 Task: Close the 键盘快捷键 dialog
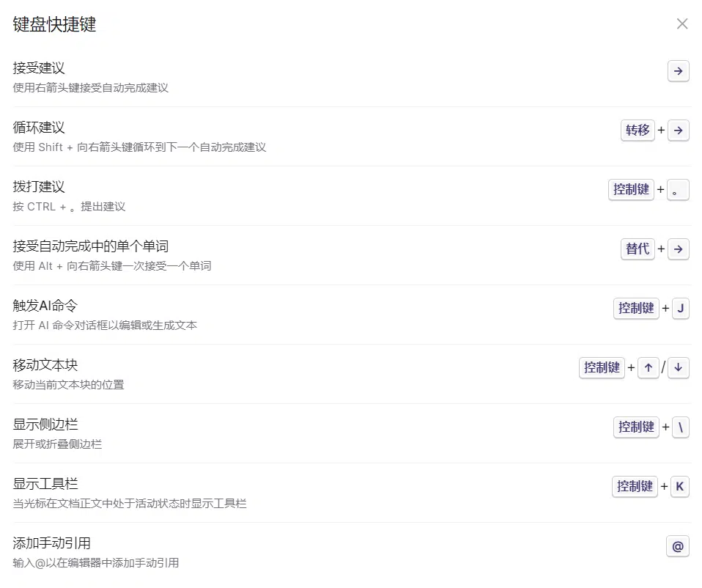[x=682, y=24]
